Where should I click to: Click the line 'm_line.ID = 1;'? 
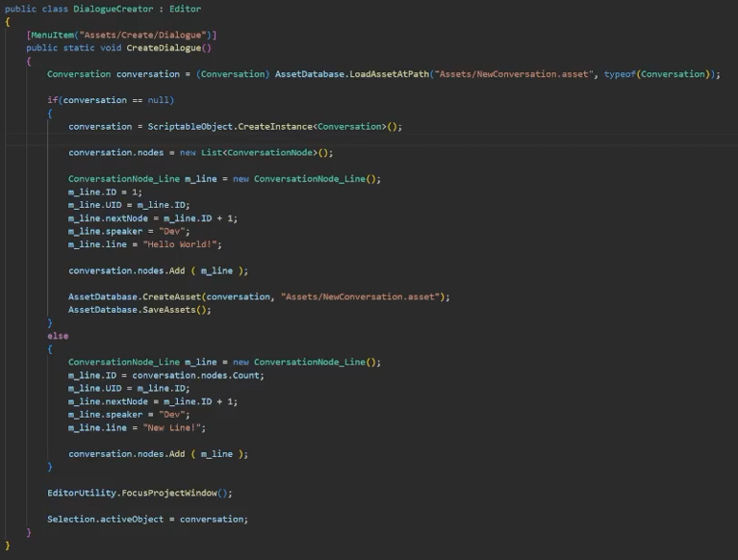[105, 192]
